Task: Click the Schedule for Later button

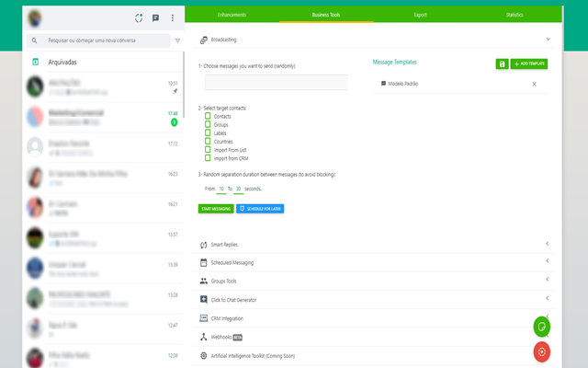Action: [x=260, y=209]
